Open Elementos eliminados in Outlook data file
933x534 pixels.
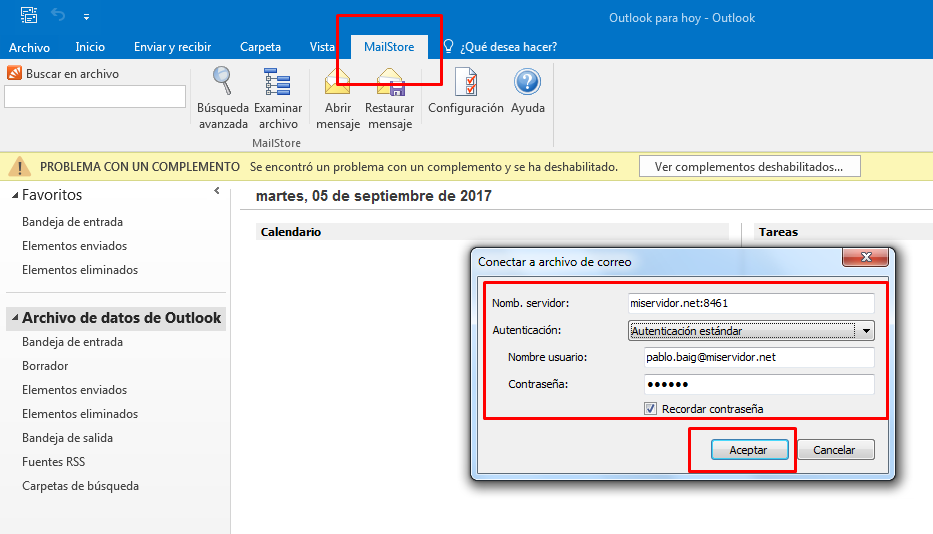80,414
